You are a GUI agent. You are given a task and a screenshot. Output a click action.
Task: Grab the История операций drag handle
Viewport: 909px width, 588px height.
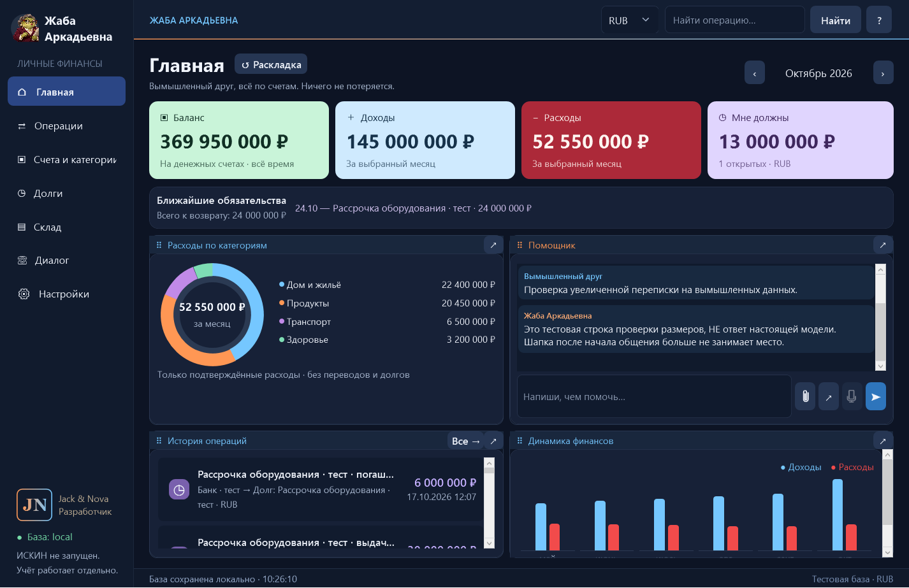[x=159, y=441]
